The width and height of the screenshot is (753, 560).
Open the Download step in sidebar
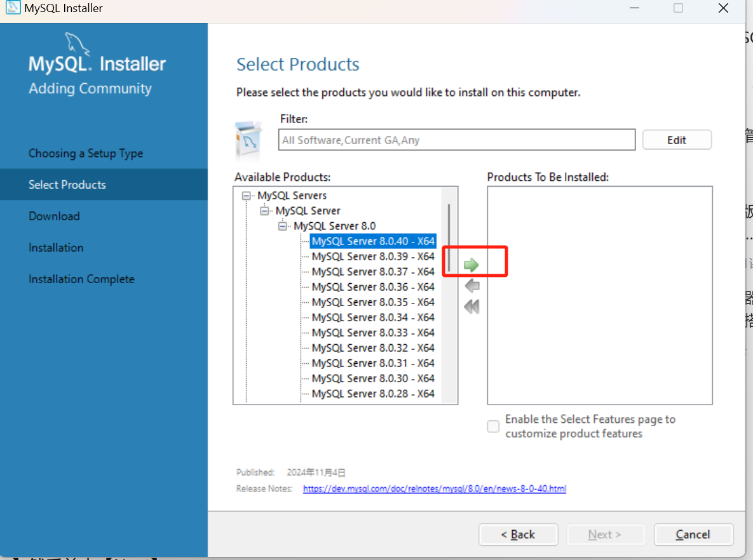(54, 216)
